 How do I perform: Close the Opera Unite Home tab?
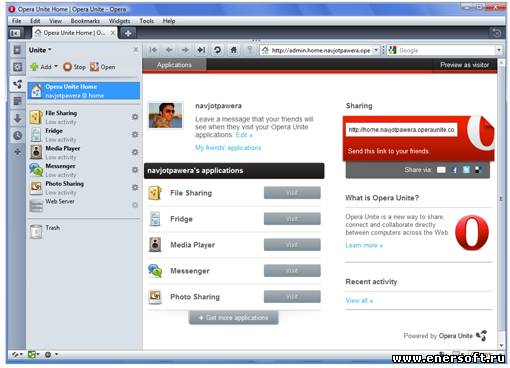pos(113,33)
